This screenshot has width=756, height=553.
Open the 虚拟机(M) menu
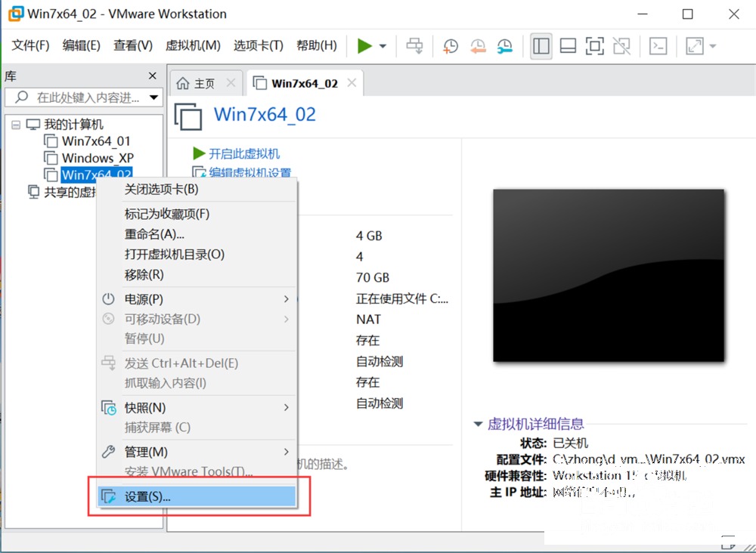(193, 45)
